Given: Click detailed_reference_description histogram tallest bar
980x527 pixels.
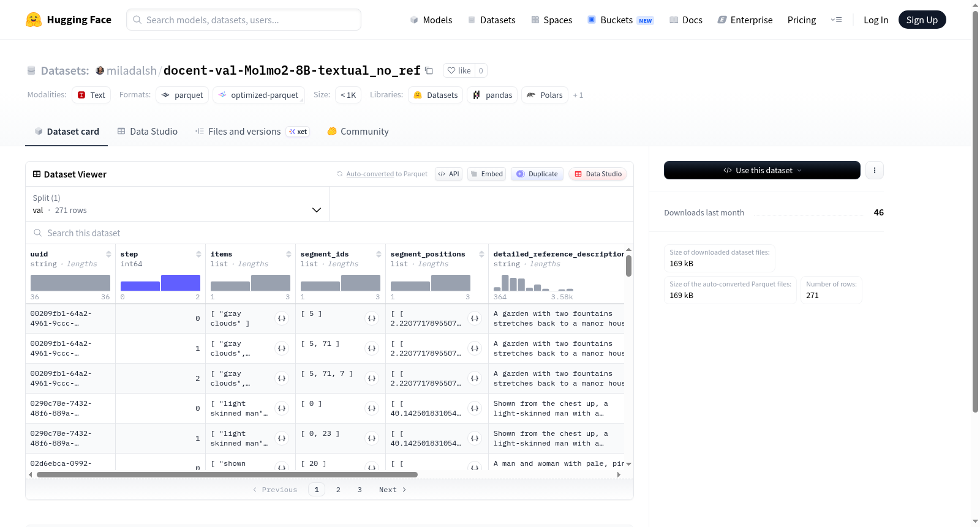Looking at the screenshot, I should click(x=505, y=283).
